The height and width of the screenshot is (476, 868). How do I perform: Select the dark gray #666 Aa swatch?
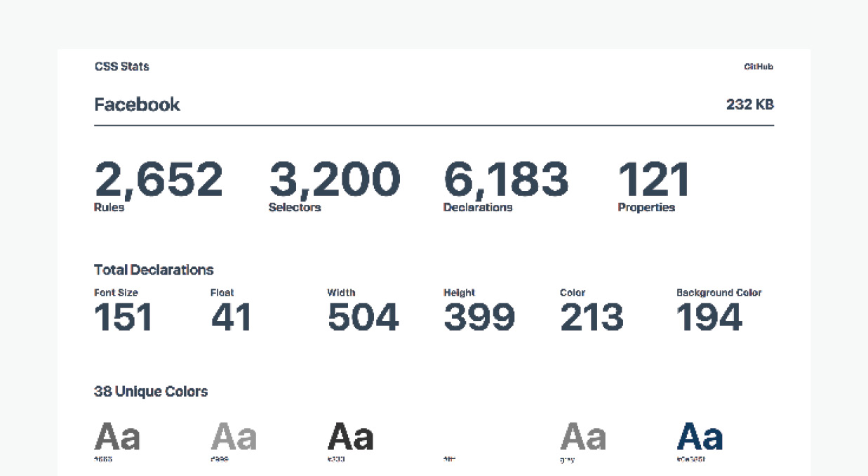[x=117, y=437]
